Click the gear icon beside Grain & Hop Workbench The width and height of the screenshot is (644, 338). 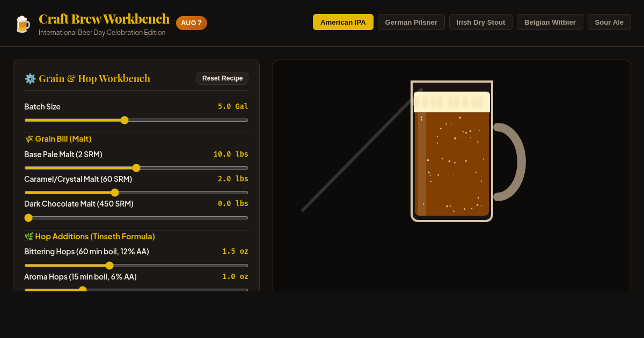30,78
